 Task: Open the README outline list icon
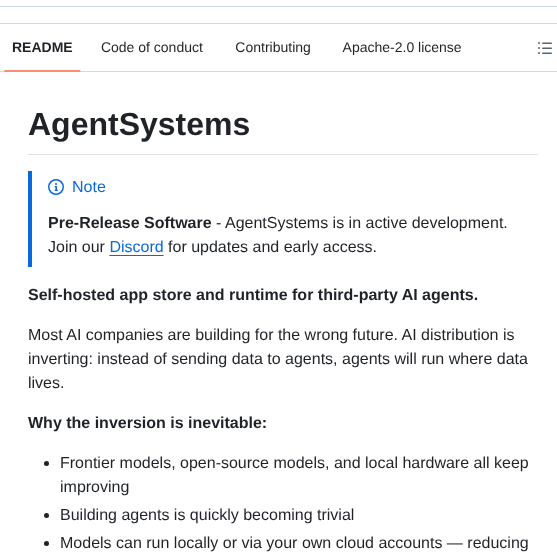pos(545,48)
